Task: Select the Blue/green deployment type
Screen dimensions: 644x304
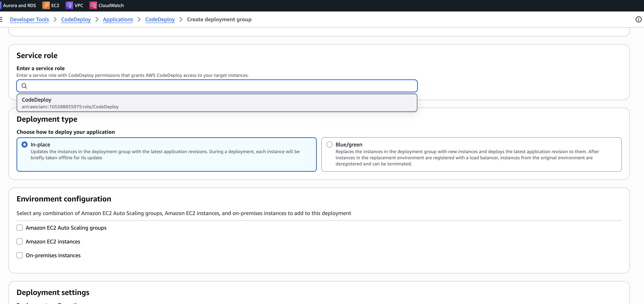Action: [x=329, y=144]
